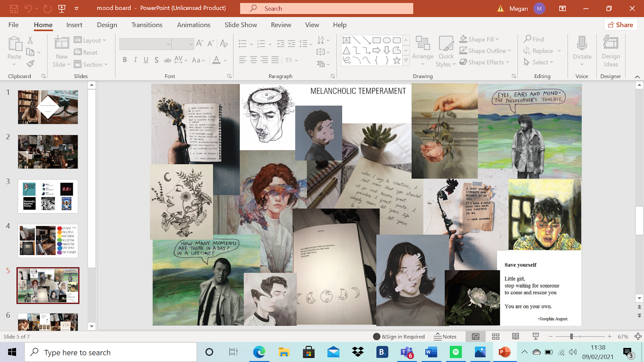This screenshot has height=362, width=644.
Task: Decrease font size icon
Action: click(211, 43)
